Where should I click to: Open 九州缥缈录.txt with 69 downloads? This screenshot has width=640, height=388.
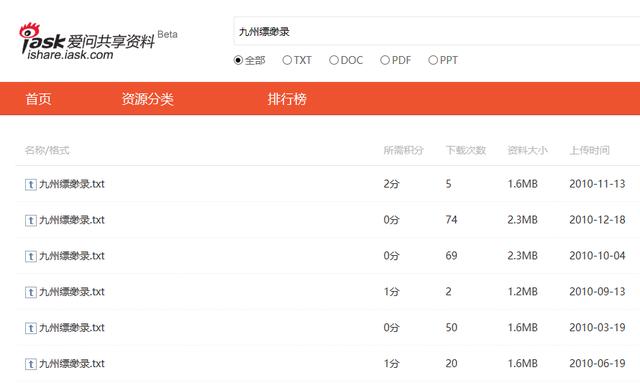[x=72, y=256]
